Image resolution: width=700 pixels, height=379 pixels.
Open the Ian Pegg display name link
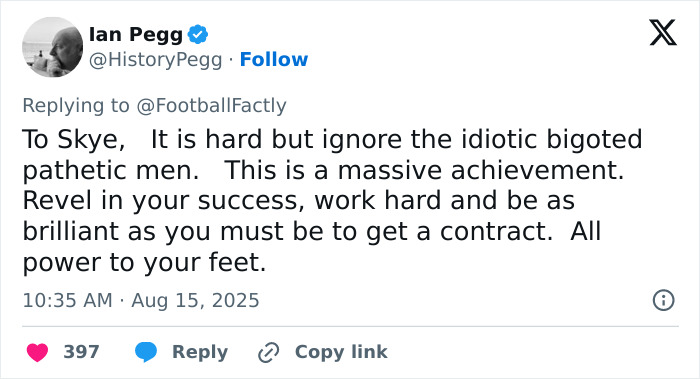[136, 34]
